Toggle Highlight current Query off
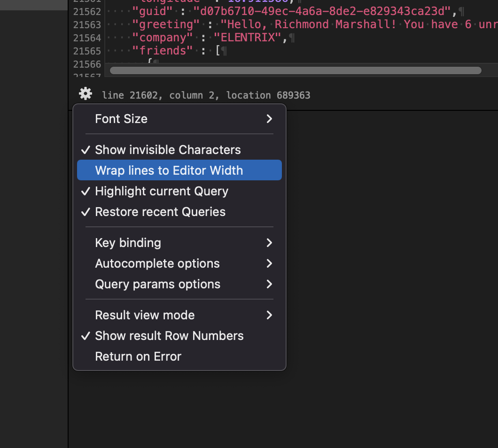Viewport: 498px width, 448px height. pyautogui.click(x=162, y=191)
